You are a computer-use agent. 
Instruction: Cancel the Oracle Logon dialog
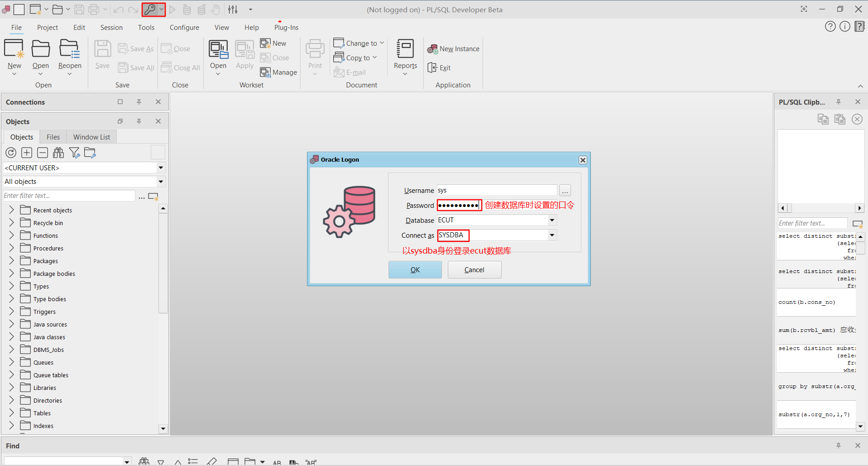point(474,270)
